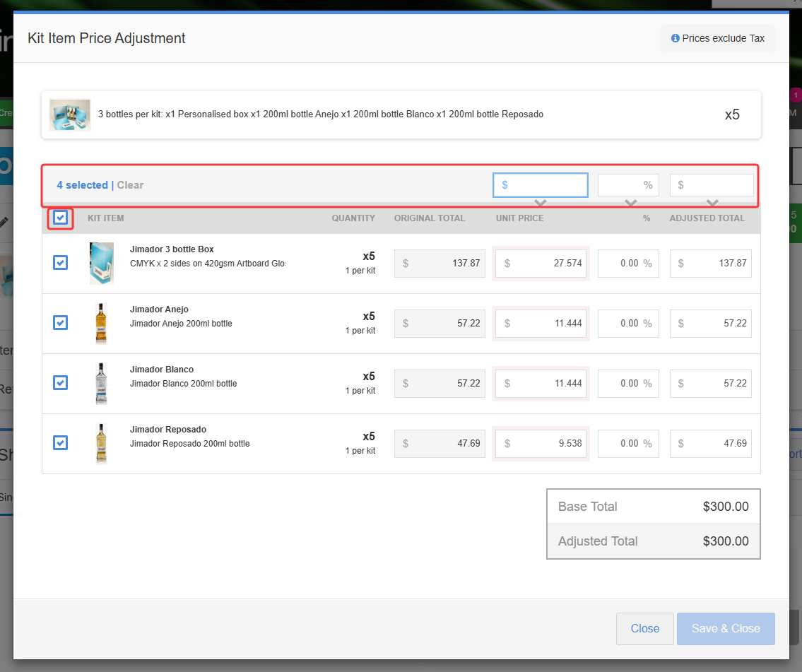Edit unit price 9.538 for Jimador Reposado
This screenshot has width=802, height=672.
pos(541,443)
